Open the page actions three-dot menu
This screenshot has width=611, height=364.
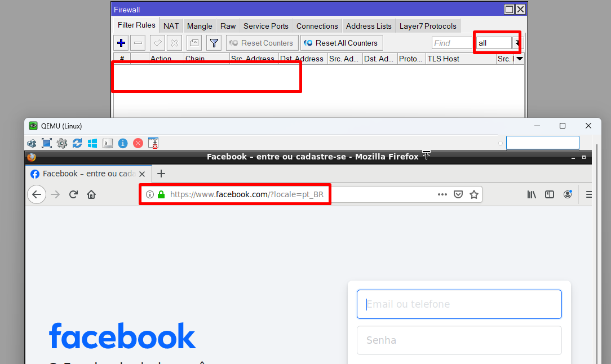[442, 194]
